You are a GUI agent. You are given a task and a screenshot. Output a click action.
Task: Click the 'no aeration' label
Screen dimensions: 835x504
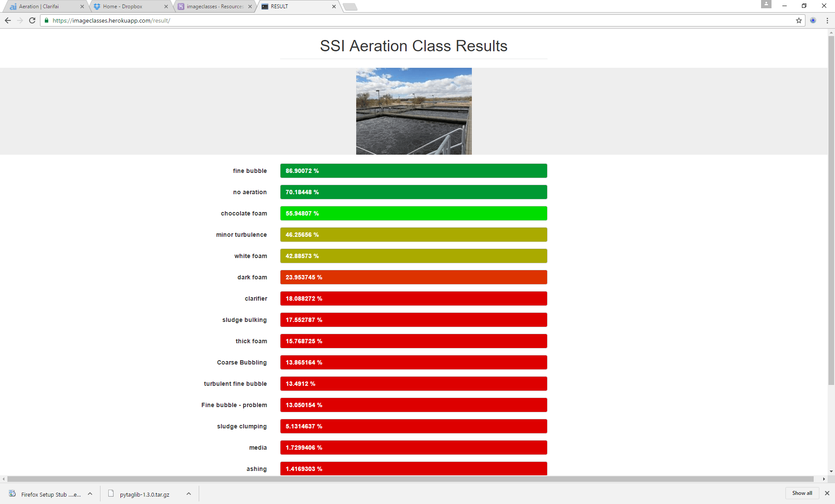click(x=250, y=192)
